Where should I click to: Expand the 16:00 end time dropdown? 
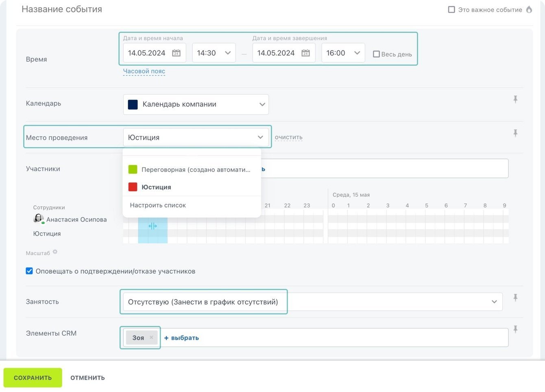tap(343, 53)
